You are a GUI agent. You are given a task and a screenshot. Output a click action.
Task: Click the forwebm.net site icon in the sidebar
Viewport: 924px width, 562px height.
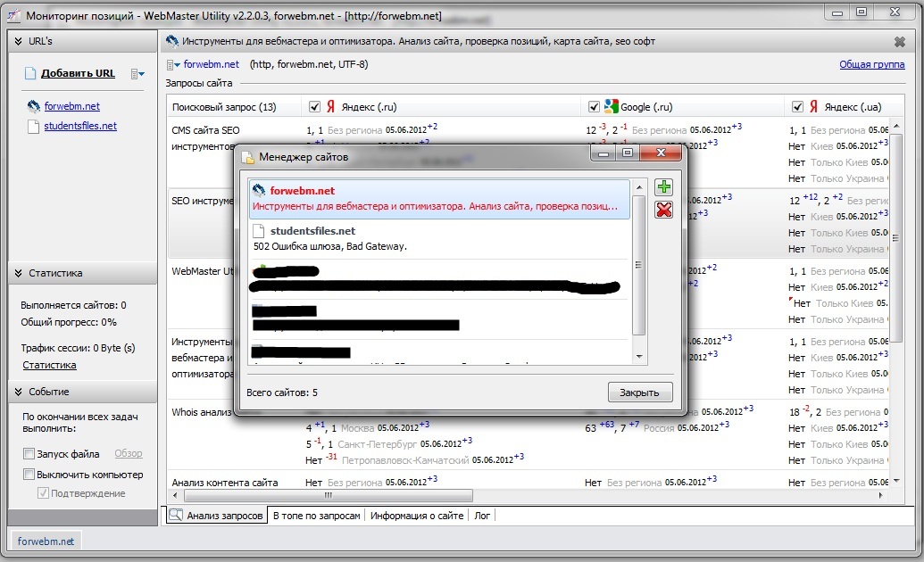pyautogui.click(x=34, y=106)
